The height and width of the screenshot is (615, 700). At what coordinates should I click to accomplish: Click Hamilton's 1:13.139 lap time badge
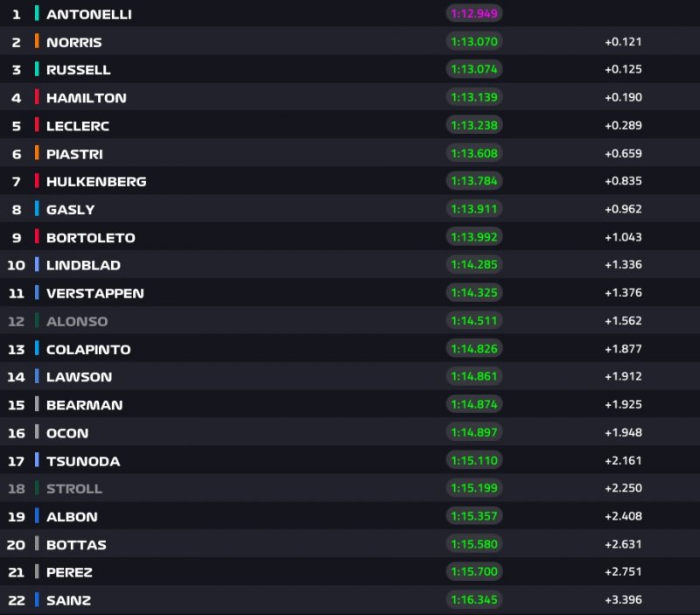474,97
